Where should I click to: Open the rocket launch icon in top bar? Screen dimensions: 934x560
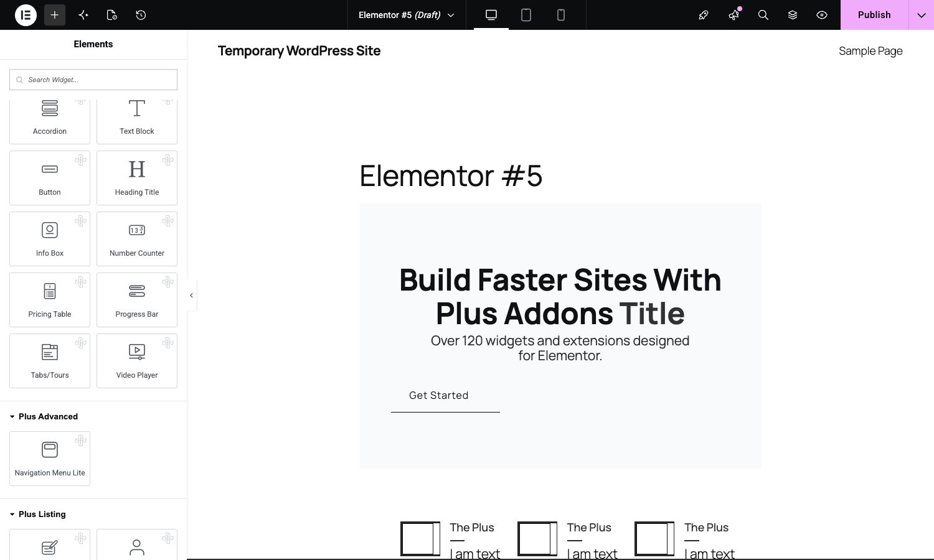coord(704,15)
